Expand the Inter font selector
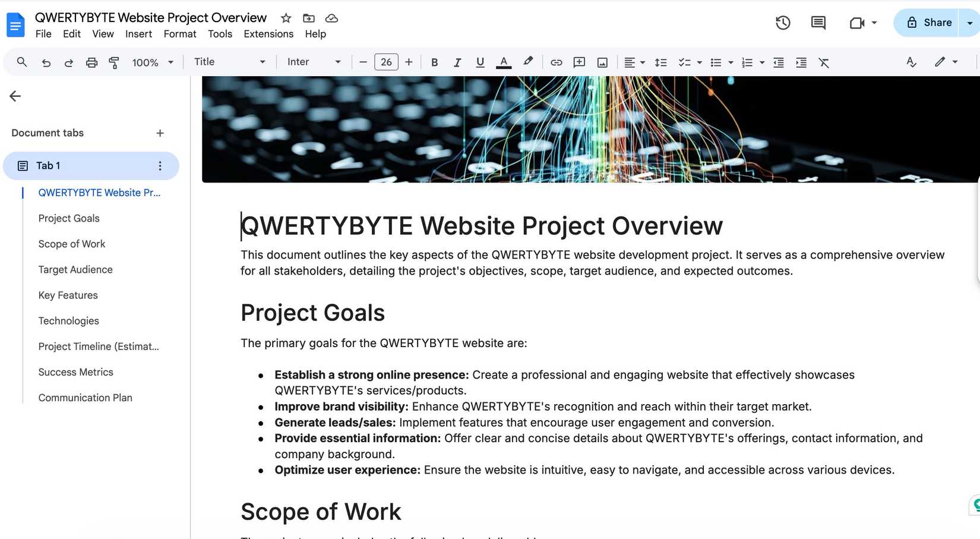Image resolution: width=980 pixels, height=539 pixels. pyautogui.click(x=314, y=62)
